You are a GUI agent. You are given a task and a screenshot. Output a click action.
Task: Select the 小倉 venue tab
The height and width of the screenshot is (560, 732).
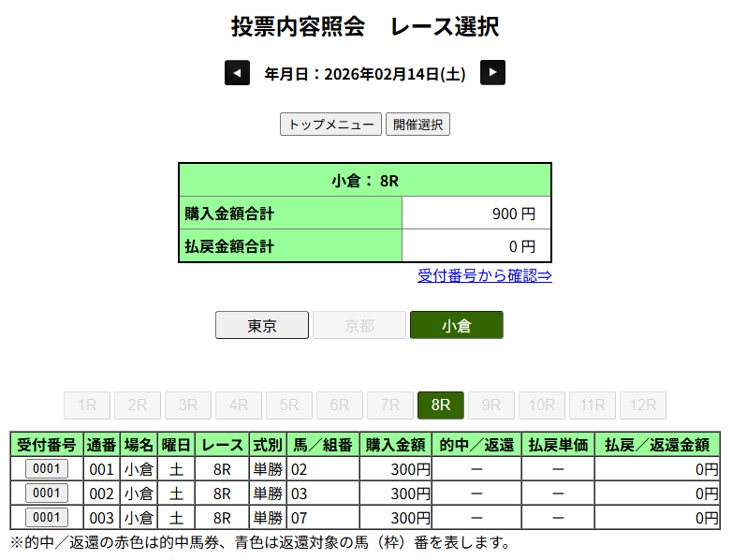click(x=457, y=326)
